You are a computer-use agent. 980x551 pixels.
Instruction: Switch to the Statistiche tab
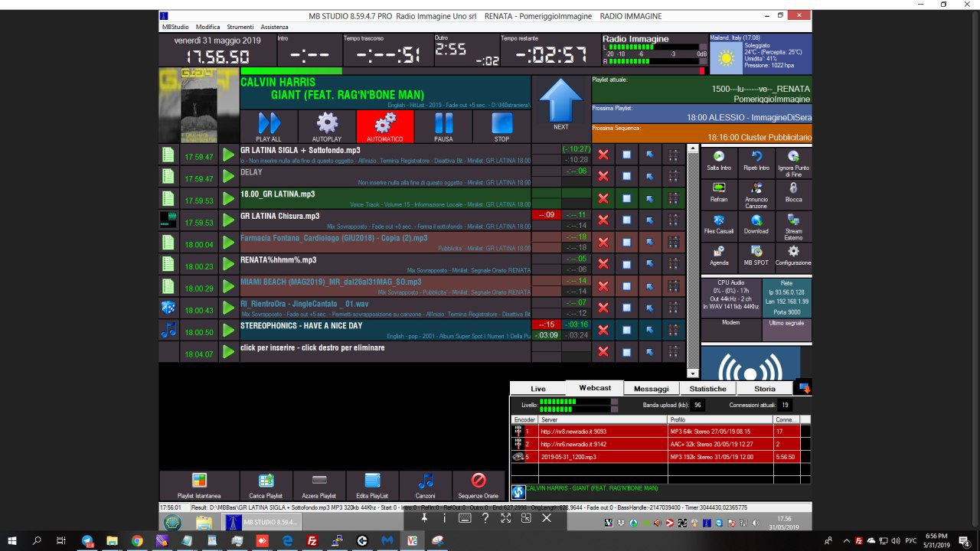point(707,389)
